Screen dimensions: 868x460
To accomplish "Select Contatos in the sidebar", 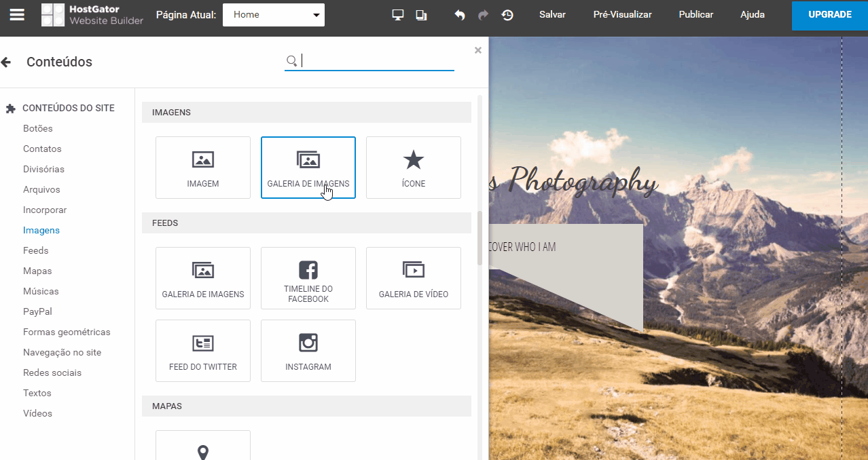I will pos(42,149).
